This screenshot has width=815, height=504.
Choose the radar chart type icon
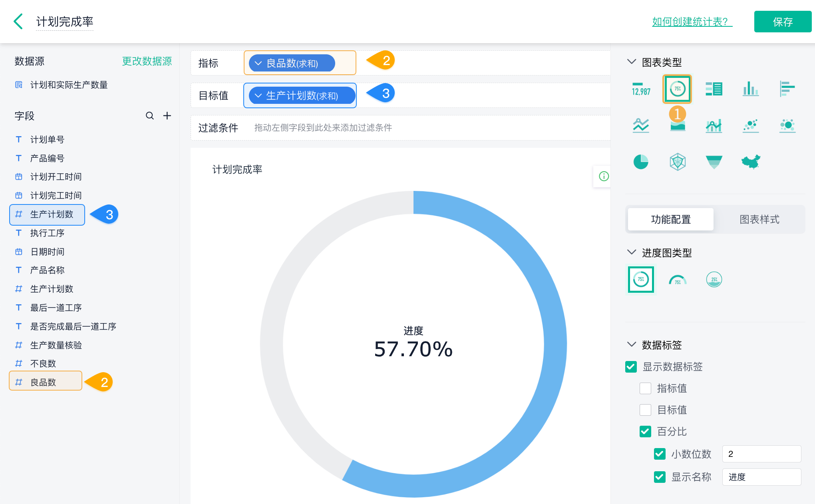(x=678, y=162)
